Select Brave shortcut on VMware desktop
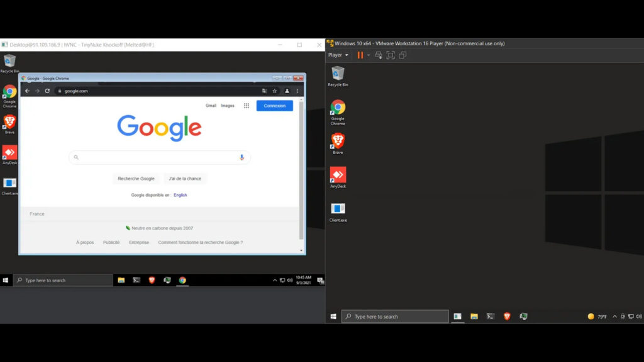The height and width of the screenshot is (362, 644). [x=338, y=144]
